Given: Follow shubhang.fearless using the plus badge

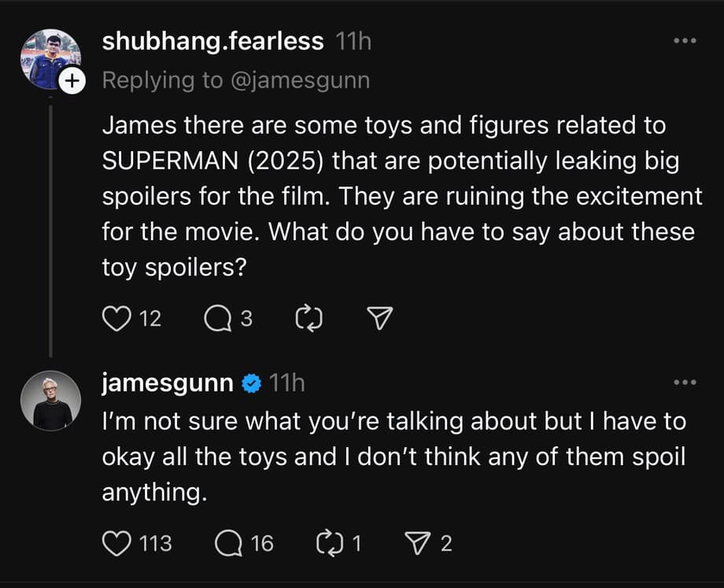Looking at the screenshot, I should [72, 80].
